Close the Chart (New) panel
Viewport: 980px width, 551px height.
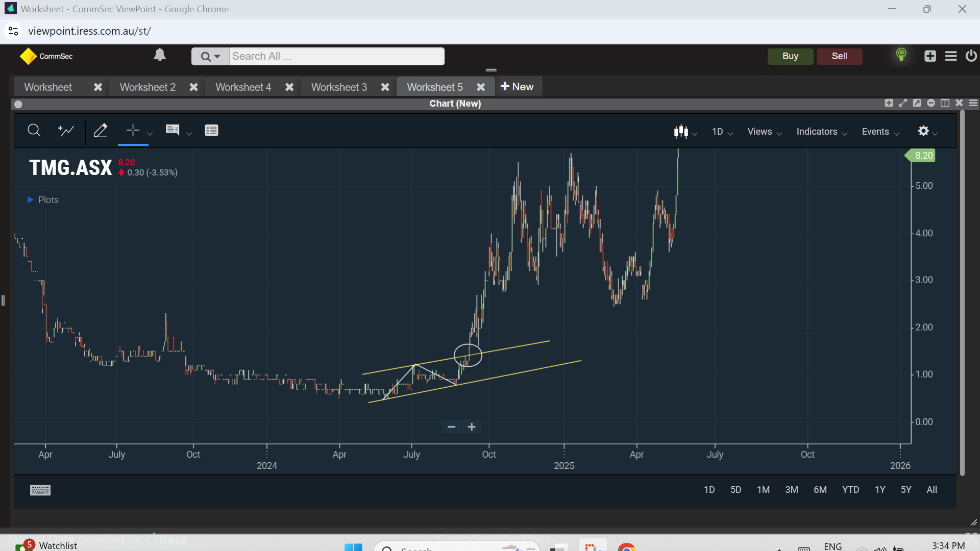pos(959,103)
